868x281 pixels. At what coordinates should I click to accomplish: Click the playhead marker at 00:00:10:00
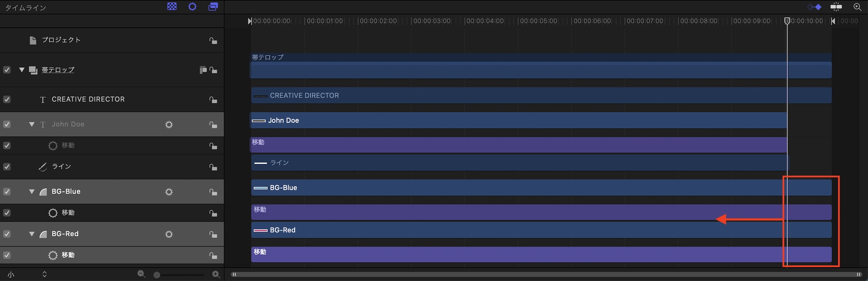787,21
